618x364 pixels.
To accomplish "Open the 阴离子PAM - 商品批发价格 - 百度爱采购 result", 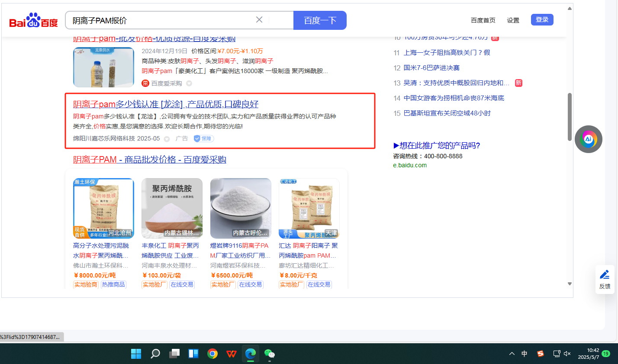I will (150, 160).
